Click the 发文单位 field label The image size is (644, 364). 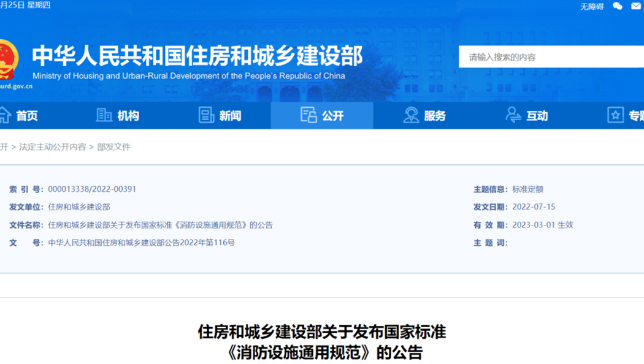(x=26, y=207)
